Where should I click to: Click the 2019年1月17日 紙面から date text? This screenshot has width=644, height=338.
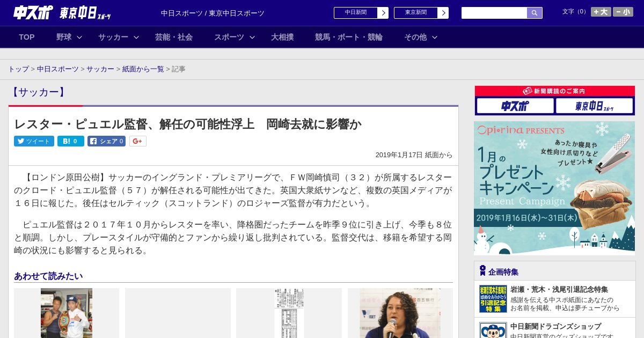click(x=414, y=155)
